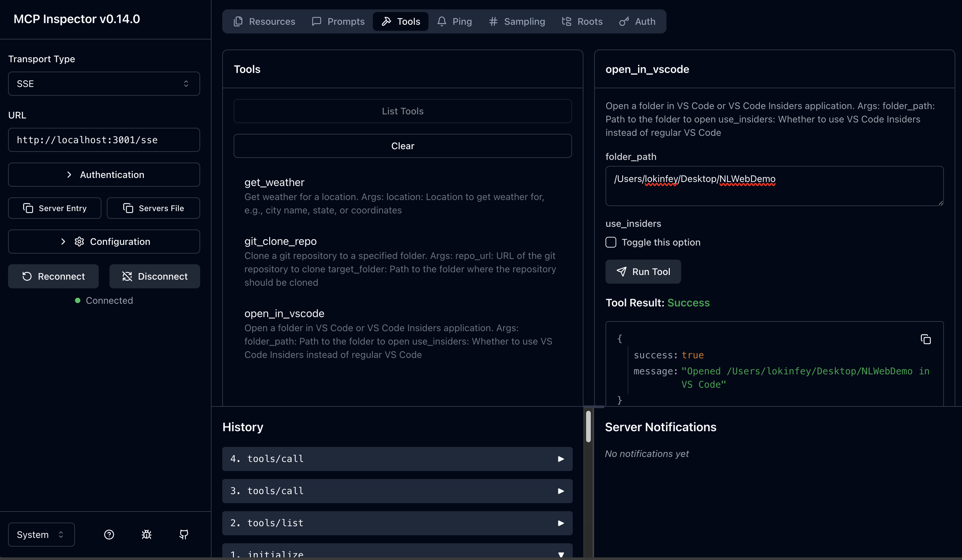The height and width of the screenshot is (560, 962).
Task: Click the Disconnect button
Action: (x=155, y=276)
